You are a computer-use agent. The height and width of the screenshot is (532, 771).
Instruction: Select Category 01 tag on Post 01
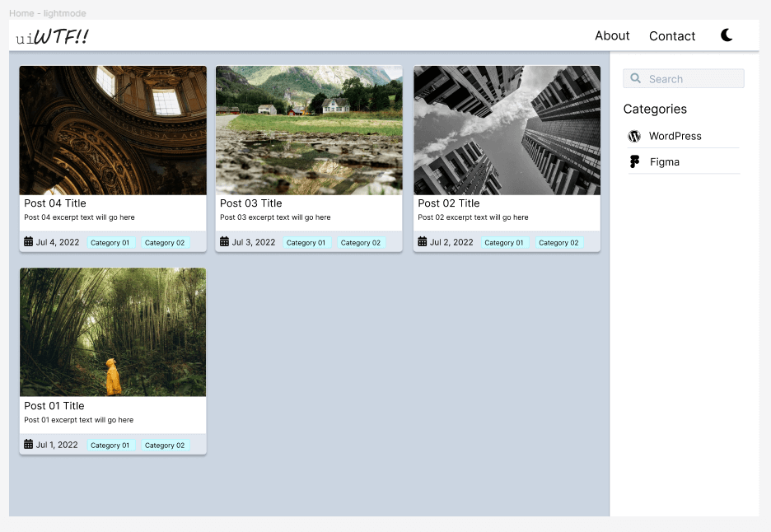(x=110, y=445)
